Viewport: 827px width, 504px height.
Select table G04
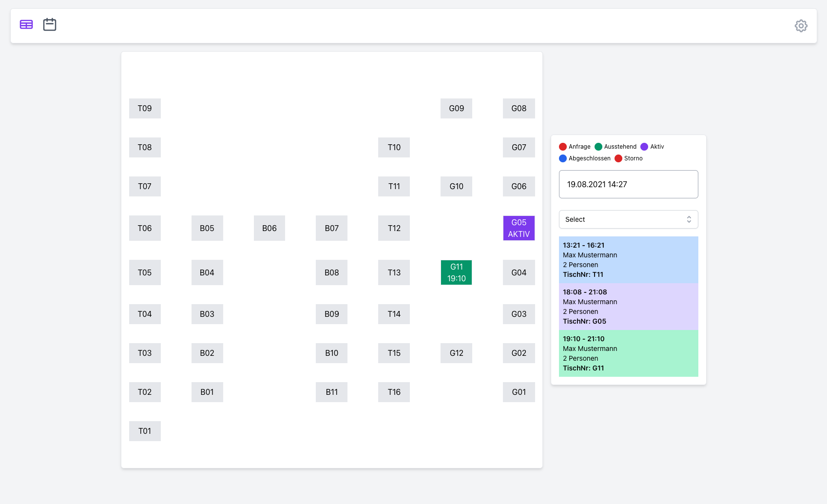tap(519, 272)
